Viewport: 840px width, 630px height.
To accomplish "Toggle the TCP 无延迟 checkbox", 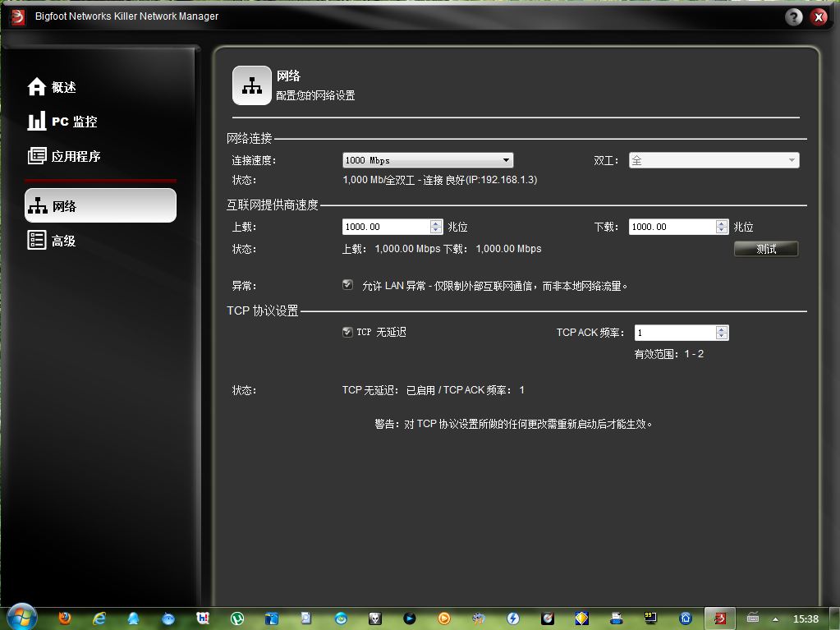I will 347,332.
